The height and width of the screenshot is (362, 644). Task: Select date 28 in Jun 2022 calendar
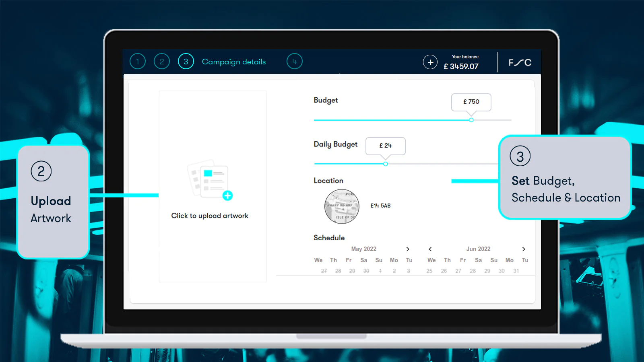click(473, 271)
